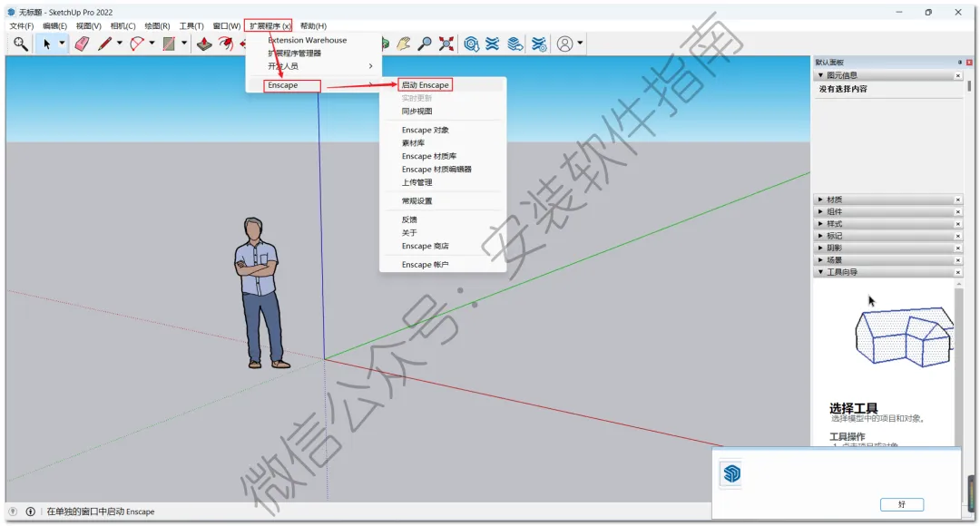Open Extension Manager gear toolbar icon
This screenshot has height=526, width=980.
(539, 44)
